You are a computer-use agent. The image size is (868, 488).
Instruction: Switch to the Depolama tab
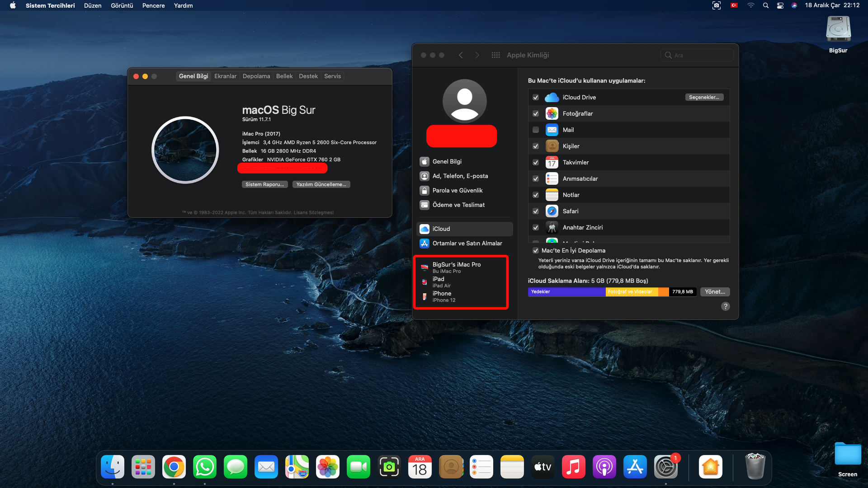pyautogui.click(x=256, y=76)
